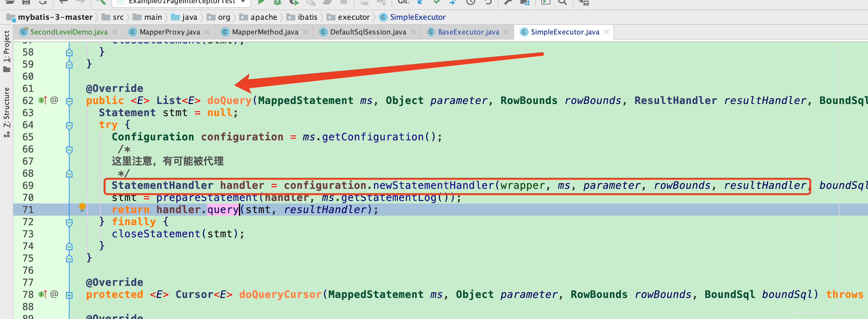Open Project Structure icon in toolbar

525,2
